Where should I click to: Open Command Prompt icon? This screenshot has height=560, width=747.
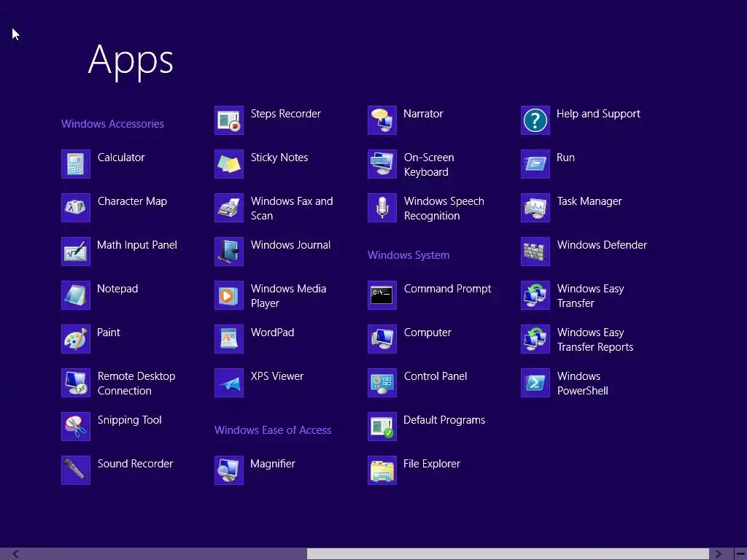click(382, 295)
